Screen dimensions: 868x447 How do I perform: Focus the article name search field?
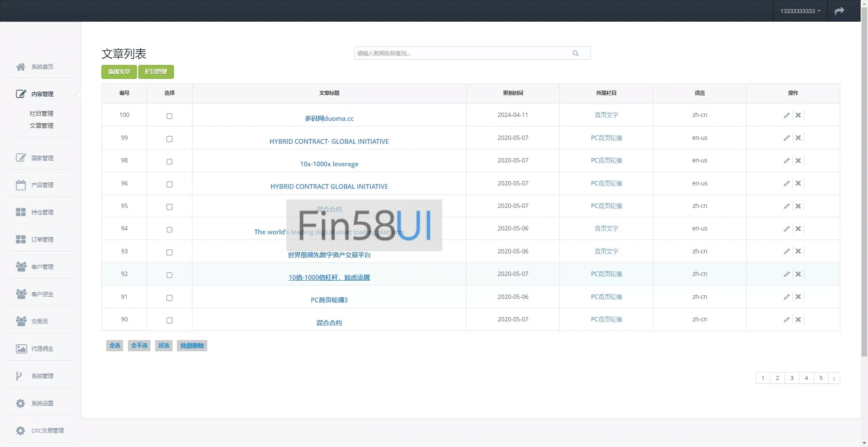click(x=462, y=53)
